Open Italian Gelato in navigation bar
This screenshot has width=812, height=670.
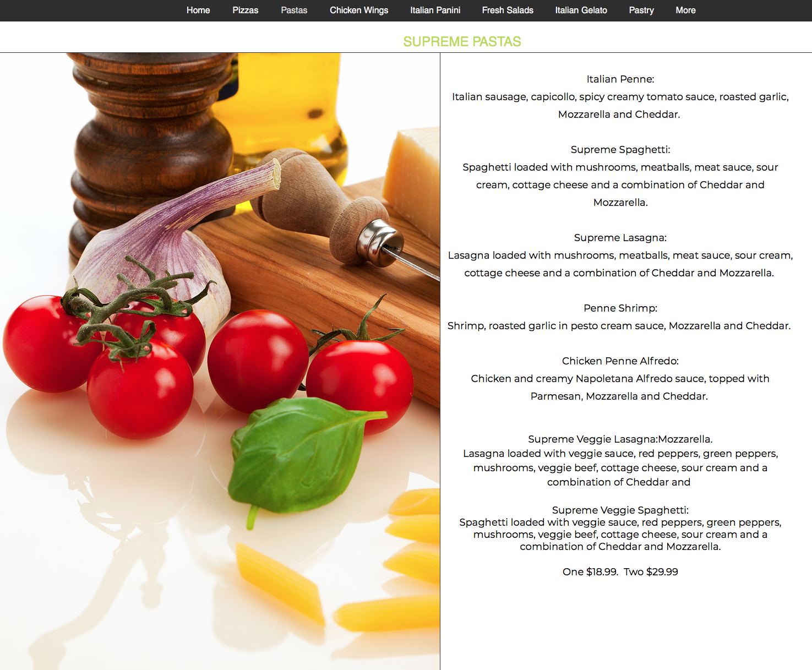pos(581,10)
